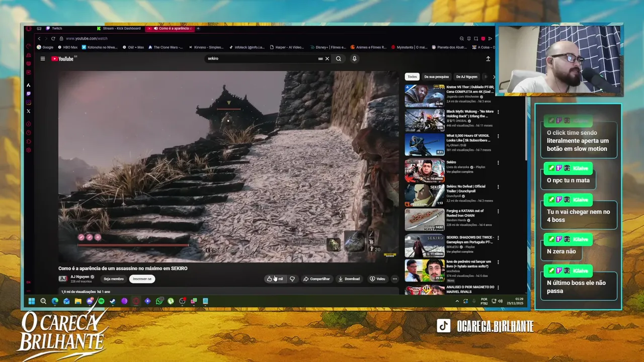Select the Como é a aparência browser tab
644x362 pixels.
point(170,29)
